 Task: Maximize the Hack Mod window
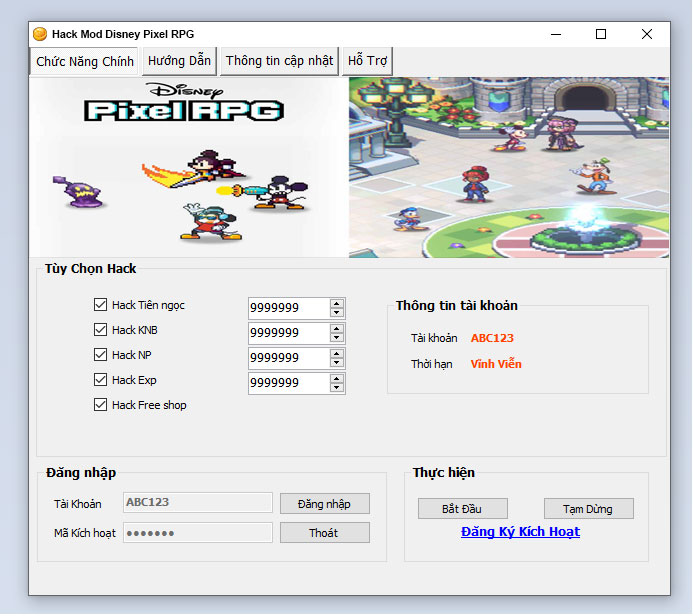coord(601,34)
